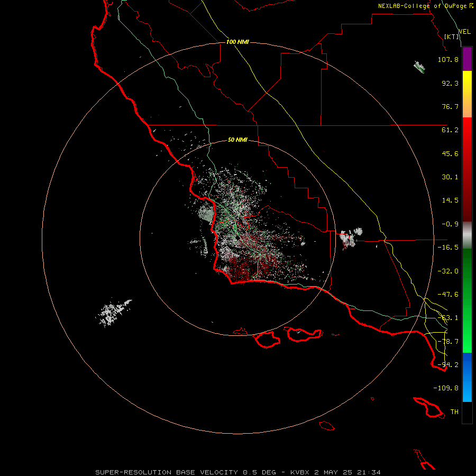Select the 107.8 velocity scale value
Viewport: 476px width, 476px height.
point(448,59)
